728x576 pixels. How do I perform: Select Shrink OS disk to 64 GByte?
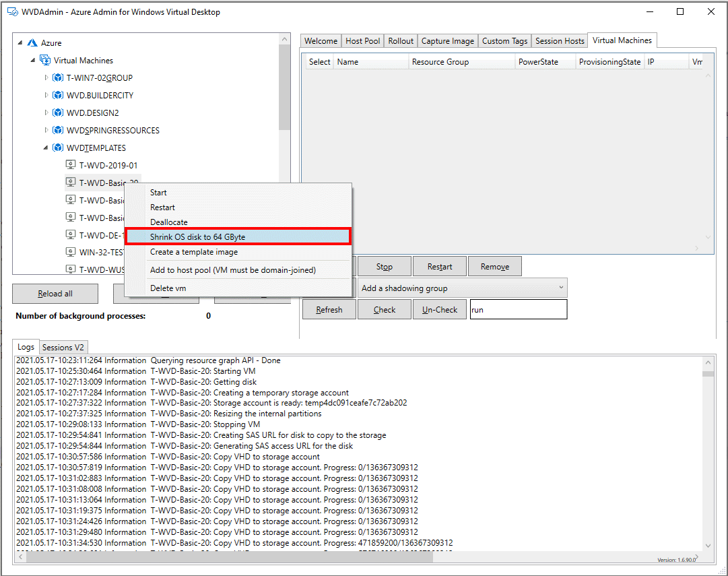tap(238, 237)
